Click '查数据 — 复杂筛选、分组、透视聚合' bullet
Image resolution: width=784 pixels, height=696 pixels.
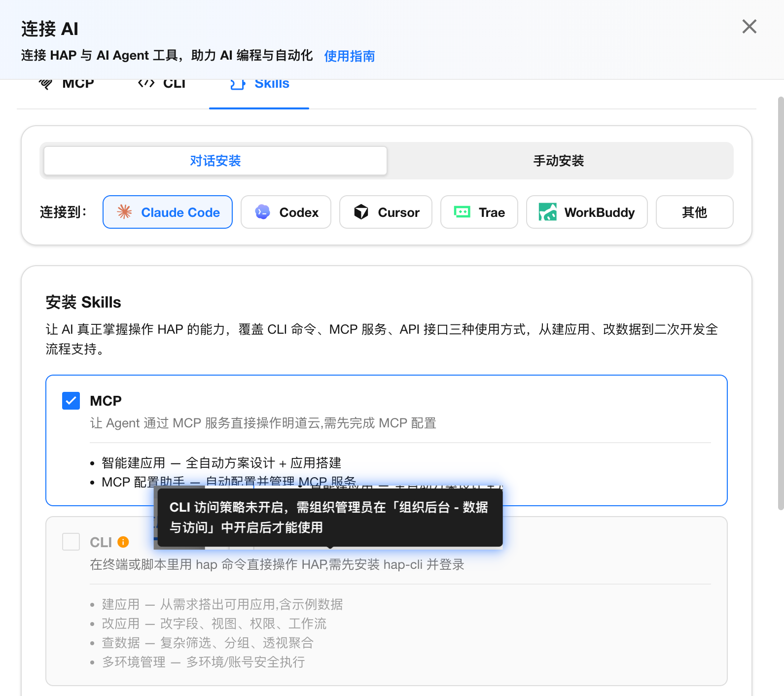208,643
